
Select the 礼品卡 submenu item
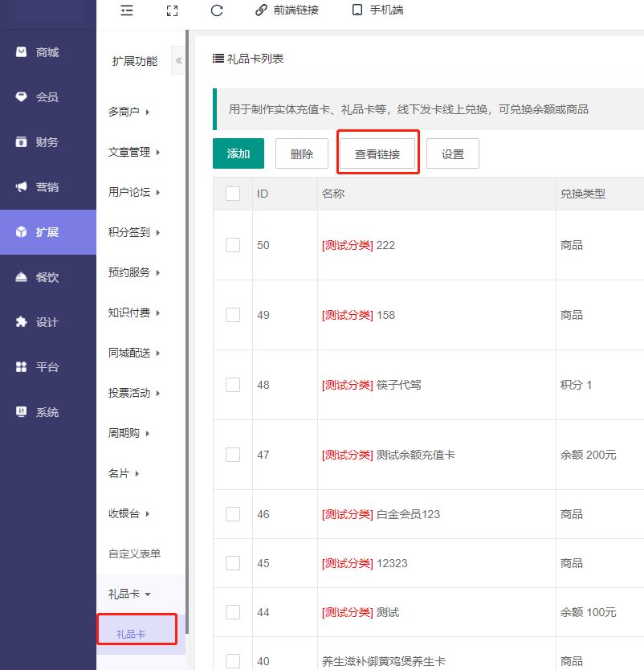[131, 634]
